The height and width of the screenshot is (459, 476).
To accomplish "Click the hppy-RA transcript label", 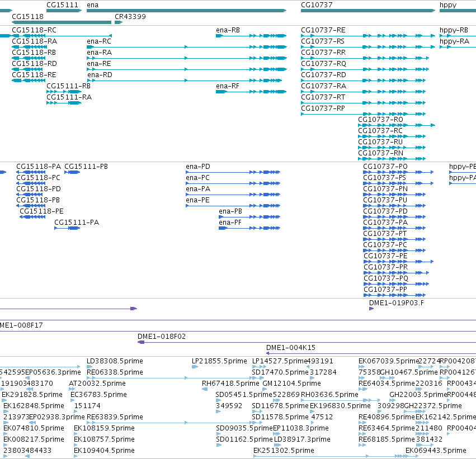I will coord(454,41).
